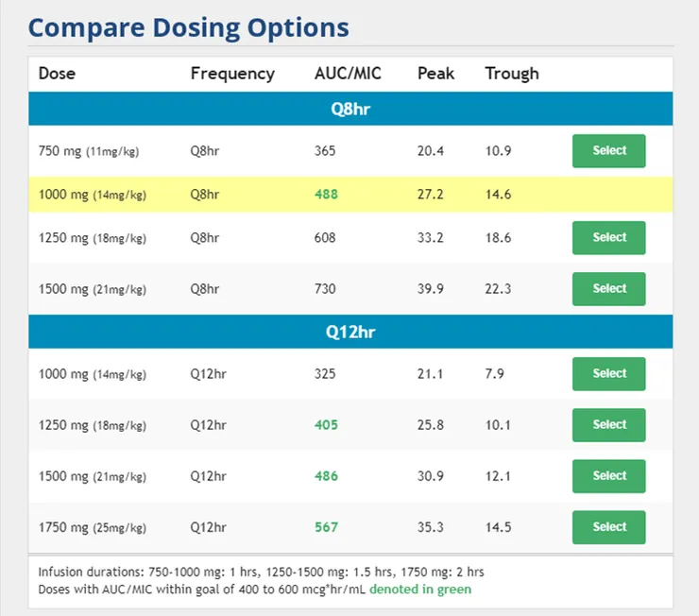Click Select for 1500 mg Q12hr
Image resolution: width=699 pixels, height=616 pixels.
point(608,476)
